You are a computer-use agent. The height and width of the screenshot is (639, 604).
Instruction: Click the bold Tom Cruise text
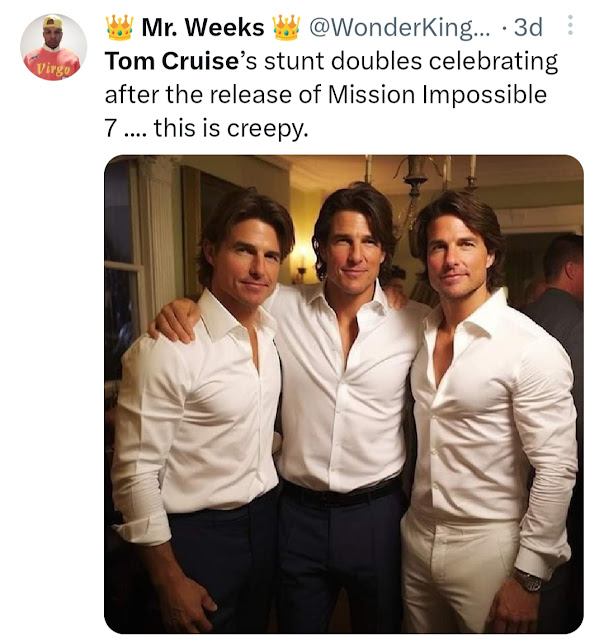tap(171, 61)
